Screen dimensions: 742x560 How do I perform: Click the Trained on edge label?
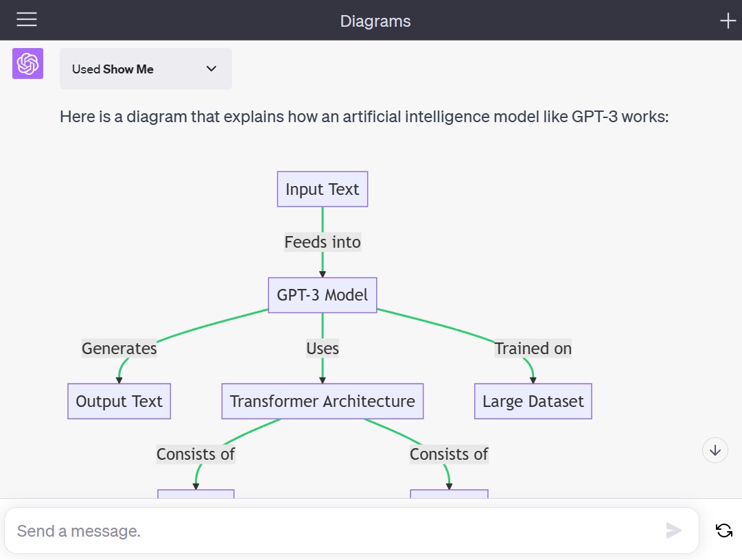(533, 349)
